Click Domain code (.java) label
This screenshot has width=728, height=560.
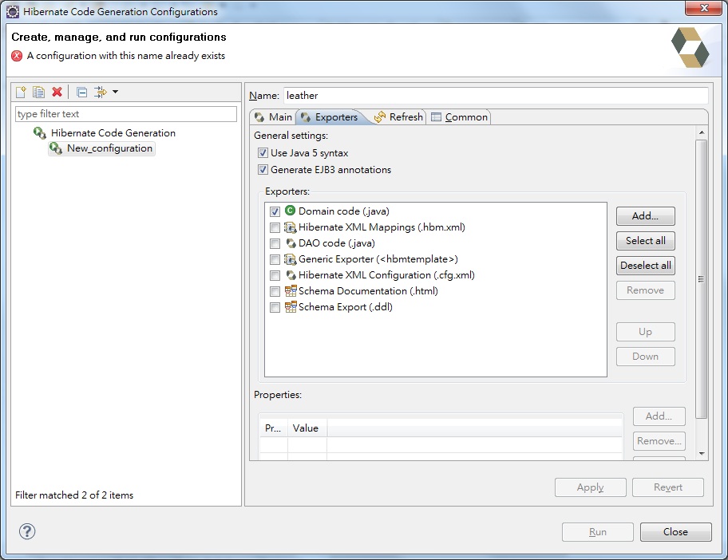[x=343, y=211]
